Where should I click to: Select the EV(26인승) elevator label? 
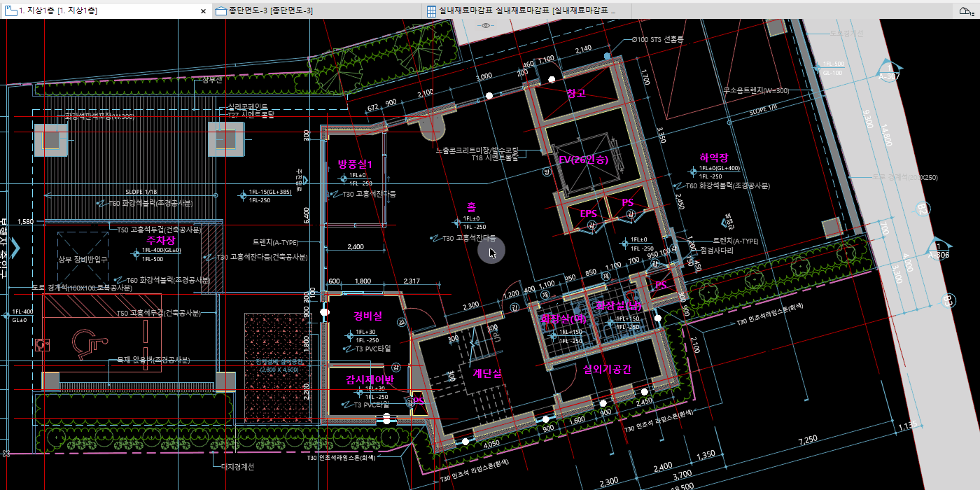coord(583,160)
